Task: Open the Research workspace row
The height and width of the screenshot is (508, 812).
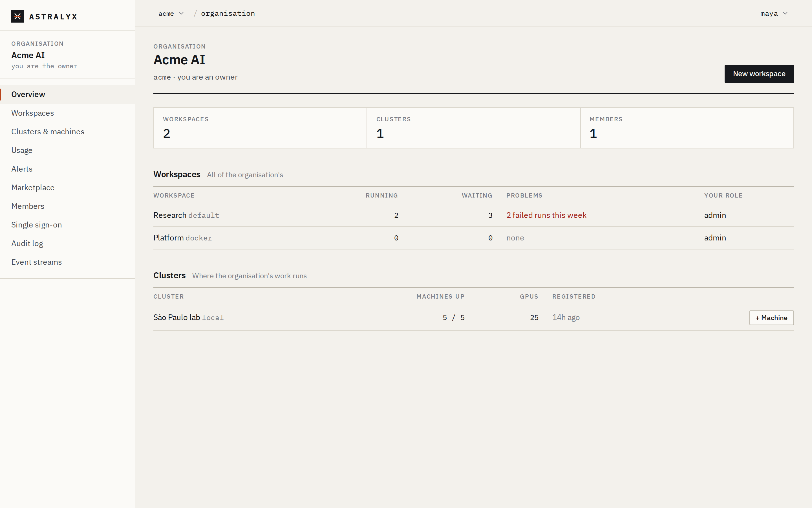Action: [473, 215]
